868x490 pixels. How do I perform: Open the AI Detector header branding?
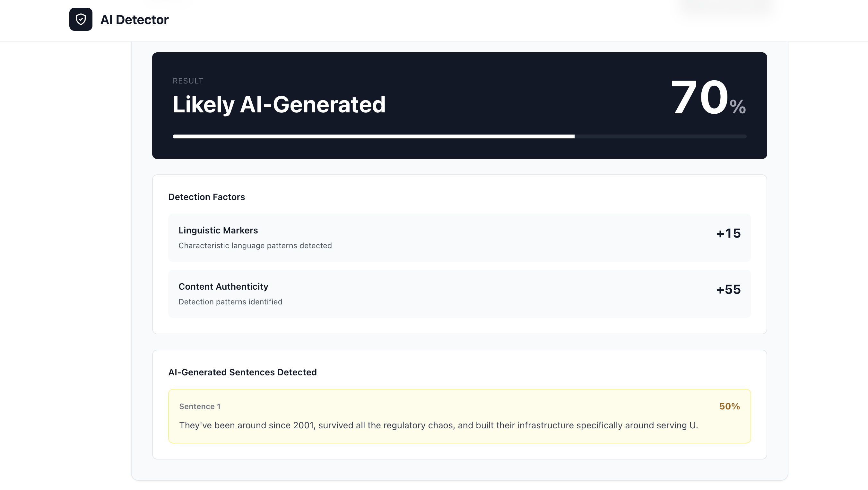click(x=135, y=20)
